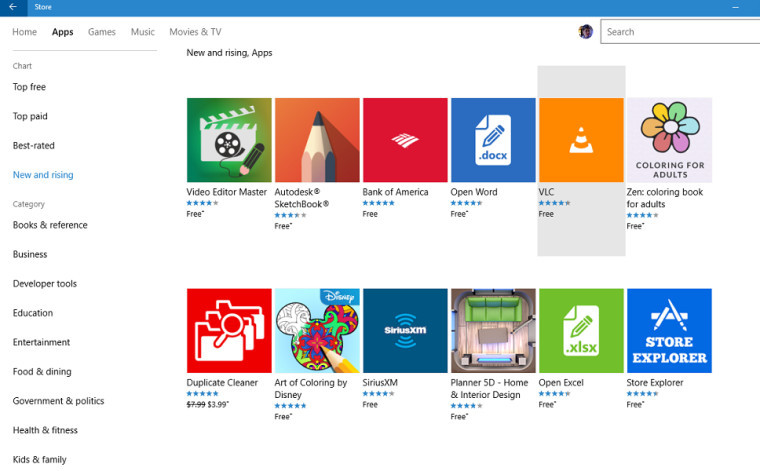Filter by Developer tools category
This screenshot has height=471, width=760.
click(45, 283)
